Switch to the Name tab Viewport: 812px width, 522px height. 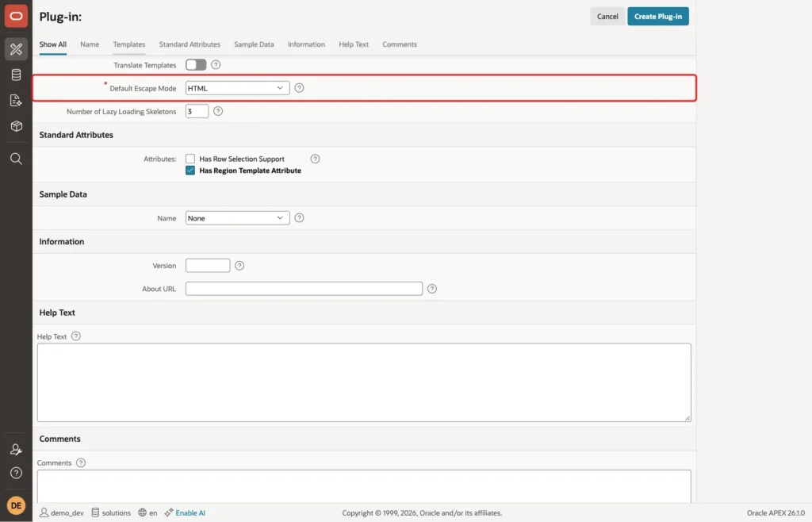[x=90, y=44]
